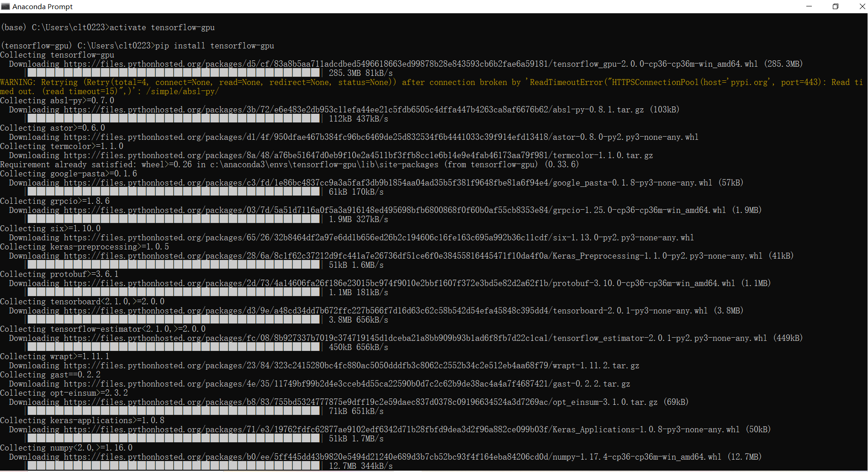This screenshot has height=472, width=868.
Task: Select the "Collecting protobuf>=3.6.1" line
Action: click(x=59, y=274)
